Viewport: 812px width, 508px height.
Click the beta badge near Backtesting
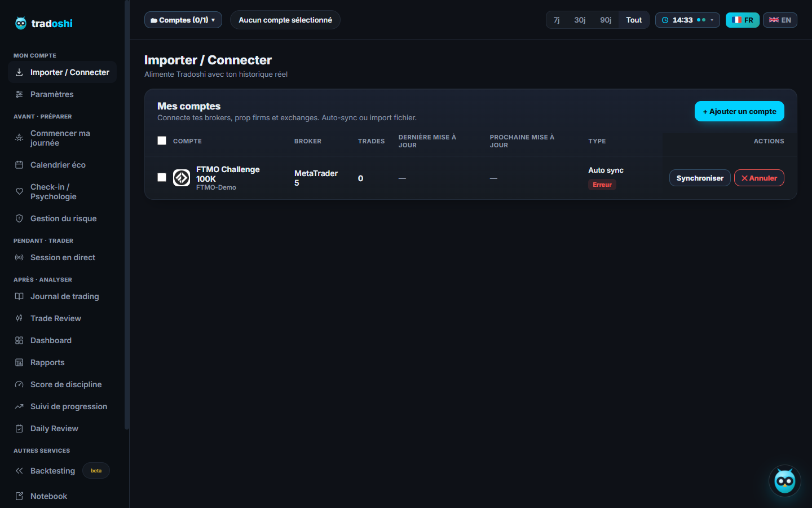[96, 471]
